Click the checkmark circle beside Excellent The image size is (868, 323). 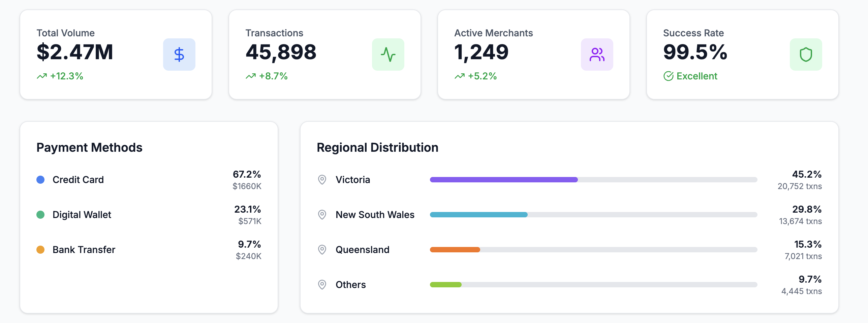(669, 76)
